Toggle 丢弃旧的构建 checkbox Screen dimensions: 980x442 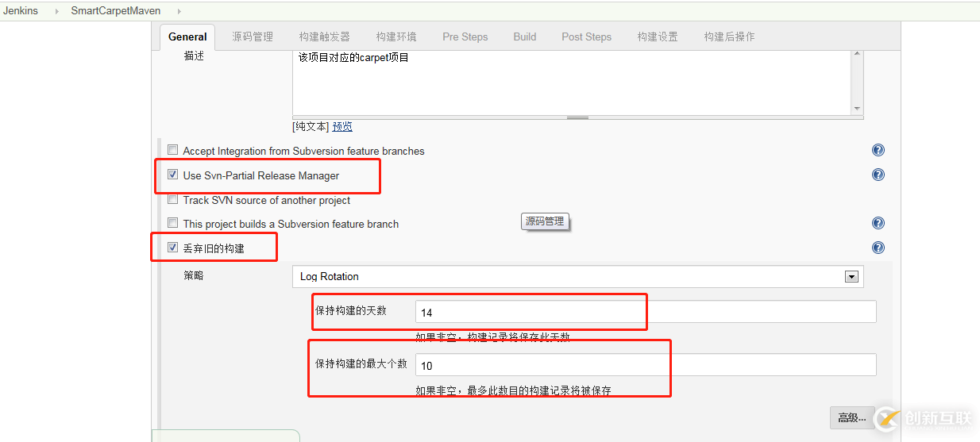pos(172,248)
